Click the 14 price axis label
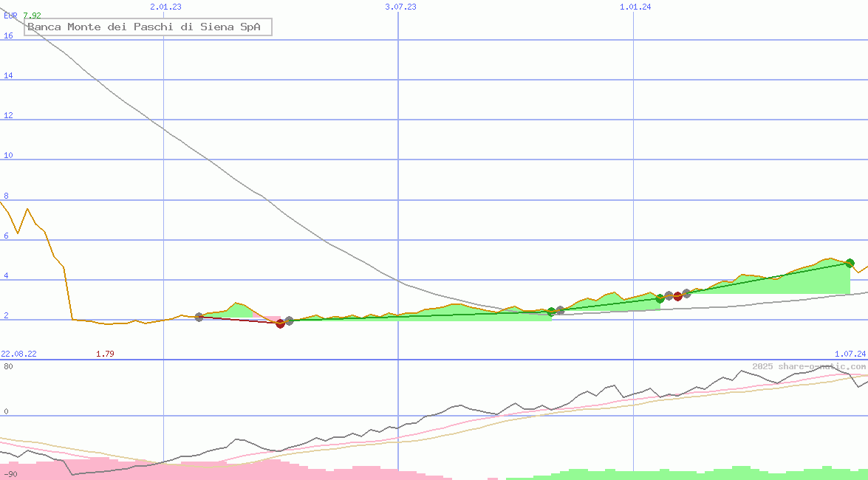 (8, 76)
